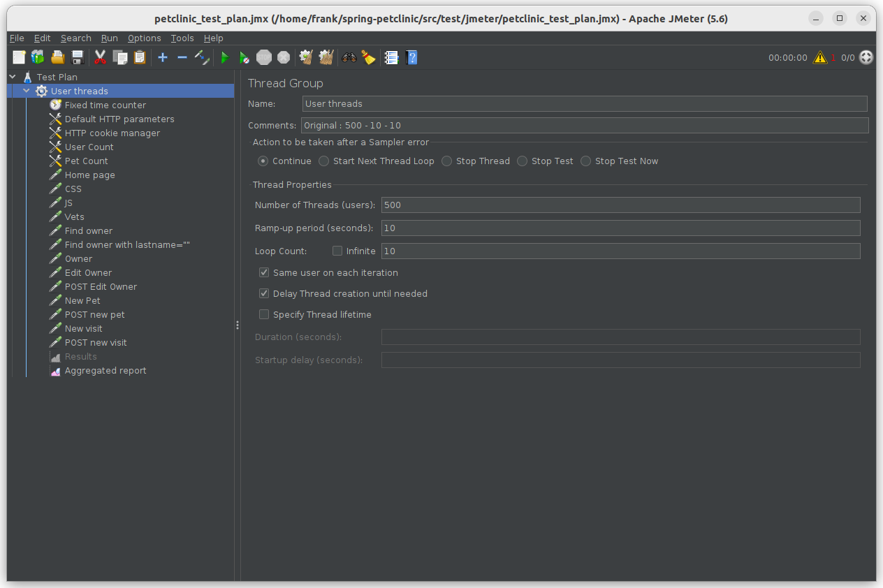883x588 pixels.
Task: Click the Help question mark icon
Action: point(411,58)
